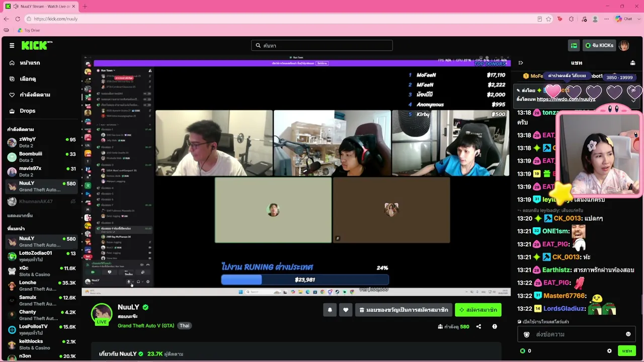Click LordsGladiuz username in chat
The width and height of the screenshot is (644, 362).
coord(564,309)
